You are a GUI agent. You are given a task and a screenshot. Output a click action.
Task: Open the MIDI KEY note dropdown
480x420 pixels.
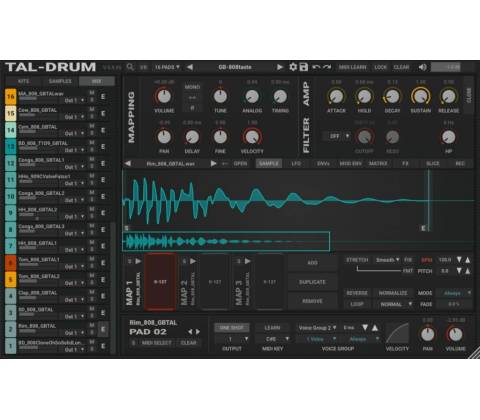(x=273, y=339)
